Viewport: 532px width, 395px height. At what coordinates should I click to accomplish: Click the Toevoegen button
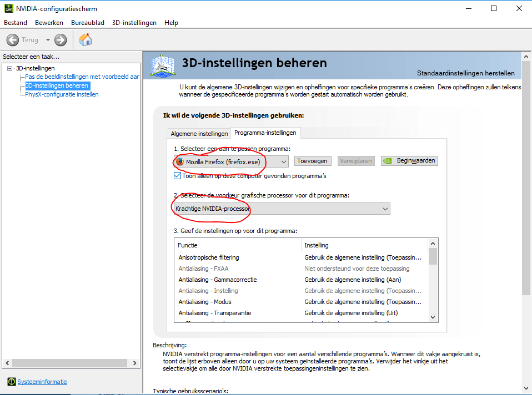312,161
